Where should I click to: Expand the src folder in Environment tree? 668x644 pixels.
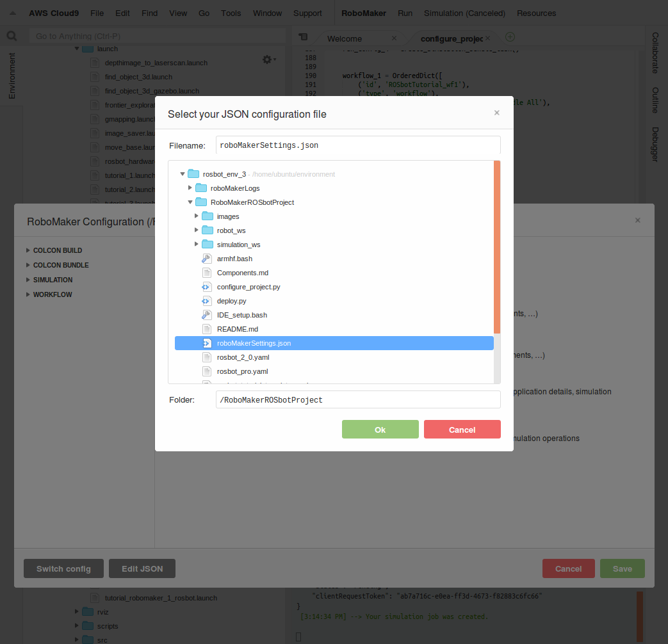point(77,640)
